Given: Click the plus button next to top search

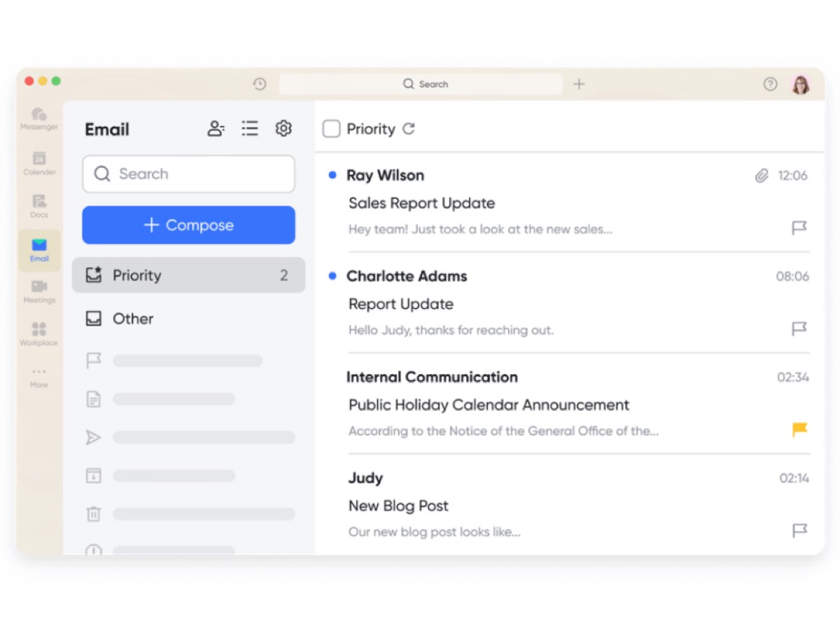Looking at the screenshot, I should point(579,84).
